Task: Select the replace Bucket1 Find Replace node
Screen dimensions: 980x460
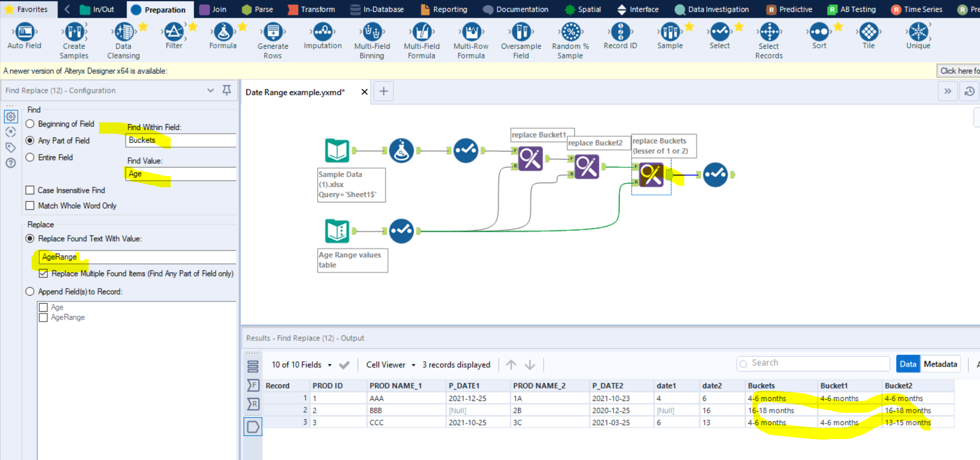Action: pos(530,159)
